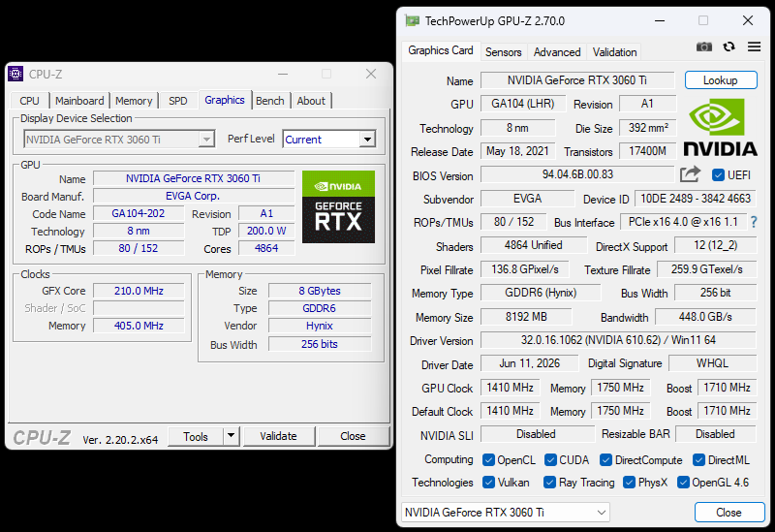Image resolution: width=775 pixels, height=532 pixels.
Task: Click the GFX Core 210.0 MHz value
Action: (x=139, y=291)
